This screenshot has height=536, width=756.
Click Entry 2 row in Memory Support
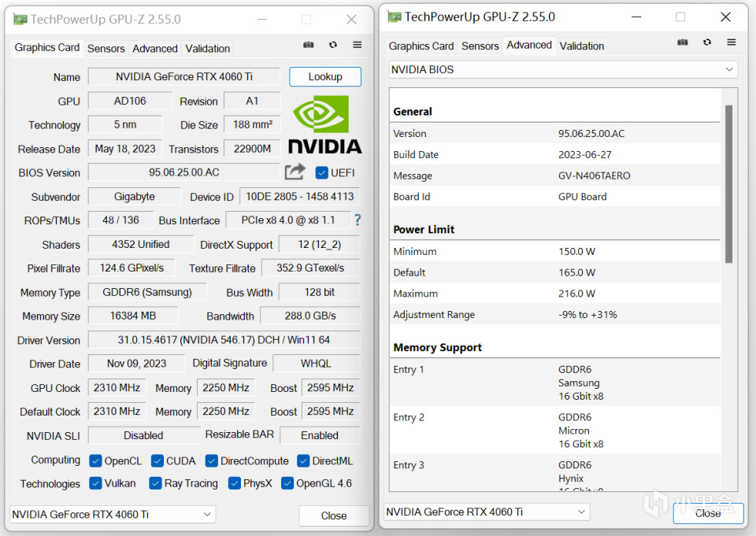pos(555,431)
